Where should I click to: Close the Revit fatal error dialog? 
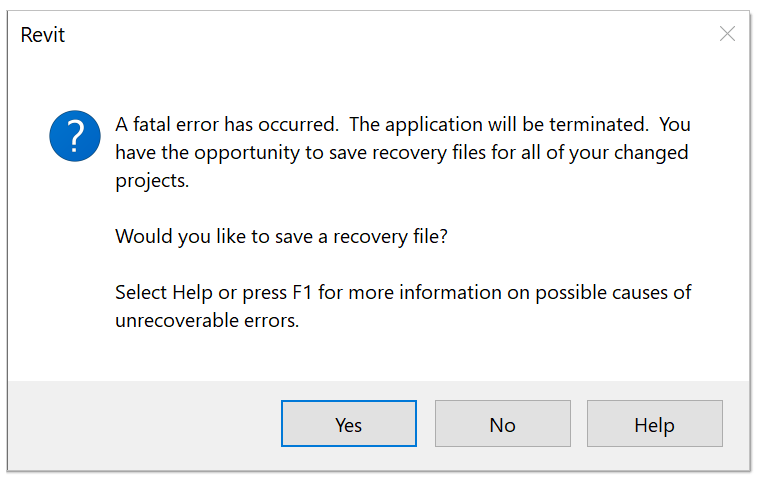[x=727, y=34]
